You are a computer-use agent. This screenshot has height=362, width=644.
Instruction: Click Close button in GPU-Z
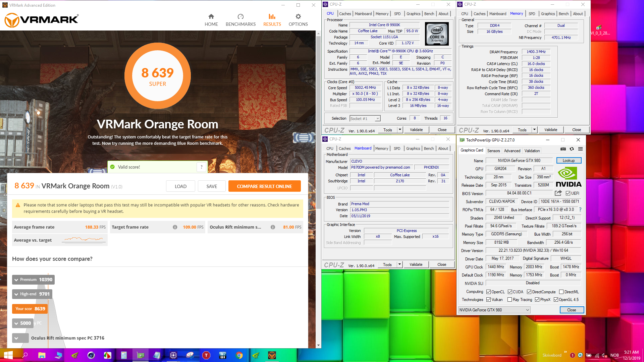point(572,310)
